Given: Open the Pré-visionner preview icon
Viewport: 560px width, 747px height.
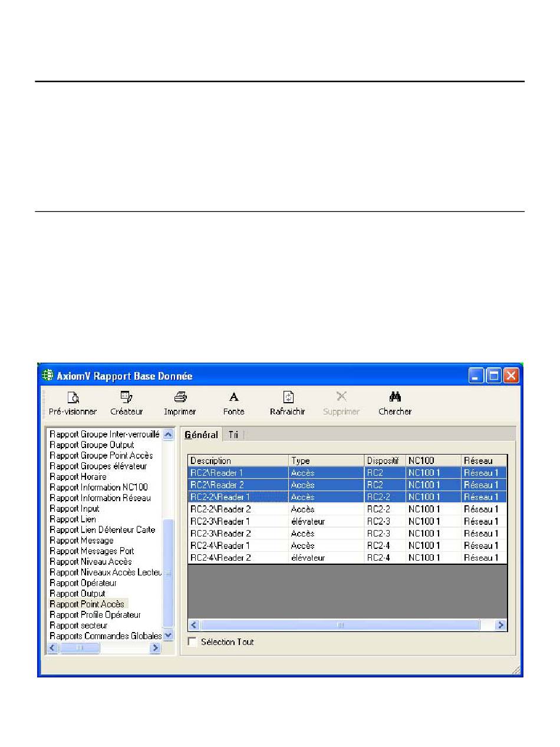Looking at the screenshot, I should tap(73, 397).
